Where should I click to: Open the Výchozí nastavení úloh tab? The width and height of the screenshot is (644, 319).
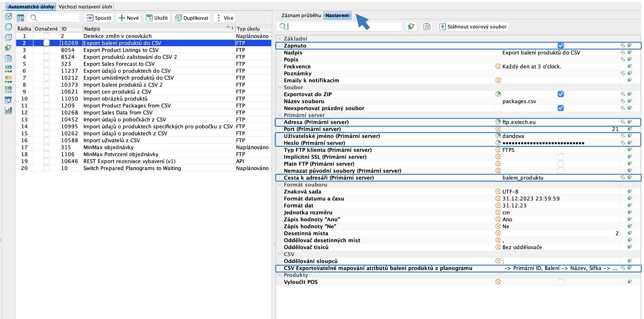[85, 6]
